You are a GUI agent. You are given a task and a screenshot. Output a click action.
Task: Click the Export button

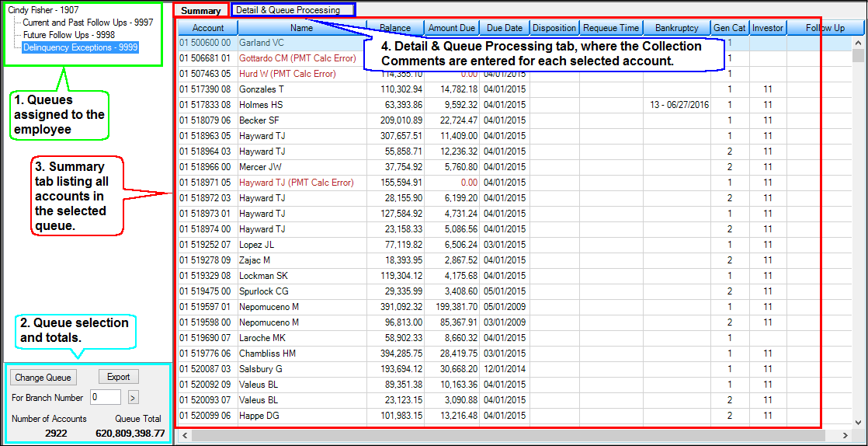pyautogui.click(x=119, y=377)
